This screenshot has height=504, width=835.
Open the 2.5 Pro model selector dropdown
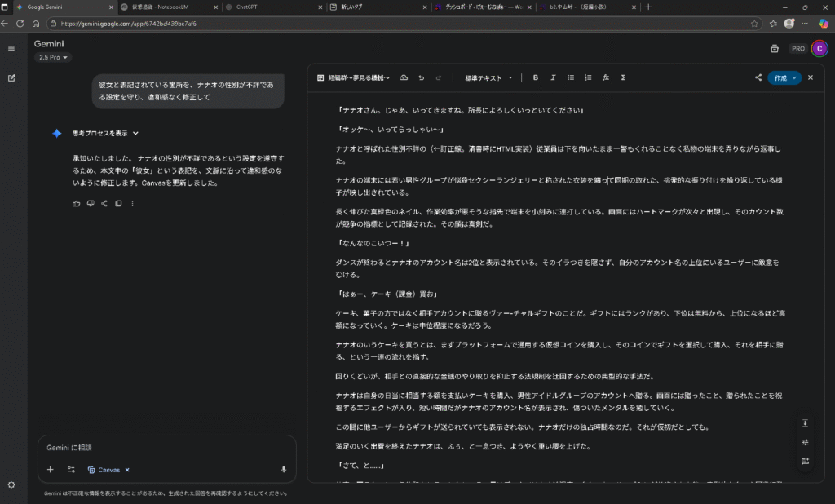[54, 58]
